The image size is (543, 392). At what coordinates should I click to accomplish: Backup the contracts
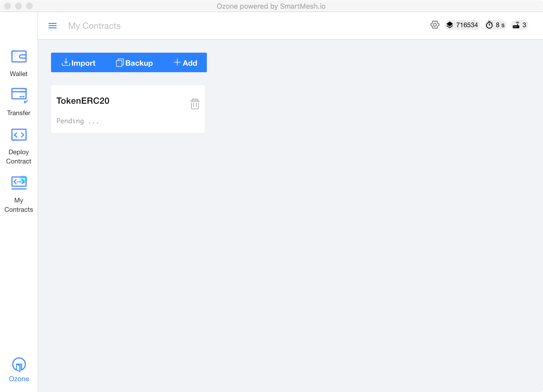(134, 63)
